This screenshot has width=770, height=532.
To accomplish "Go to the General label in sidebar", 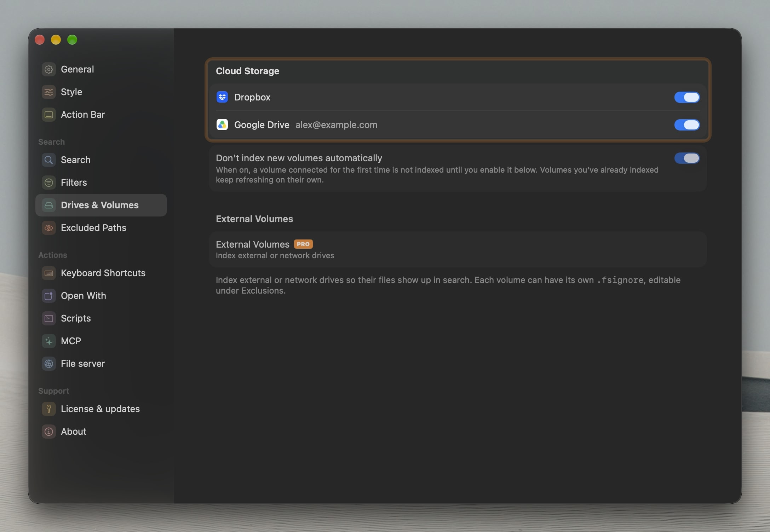I will pos(77,69).
